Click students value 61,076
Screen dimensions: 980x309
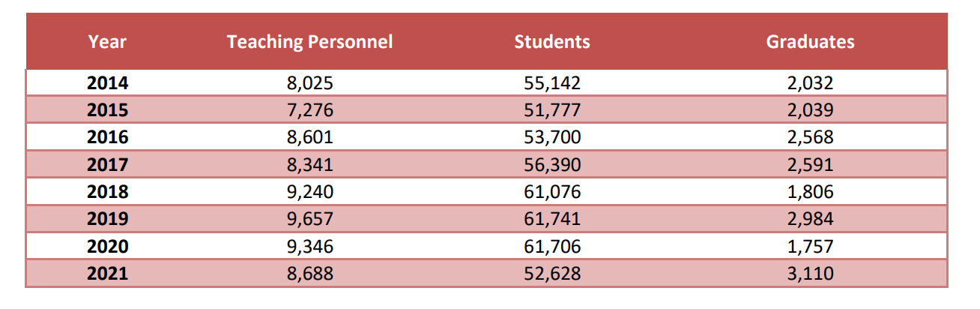pyautogui.click(x=552, y=192)
